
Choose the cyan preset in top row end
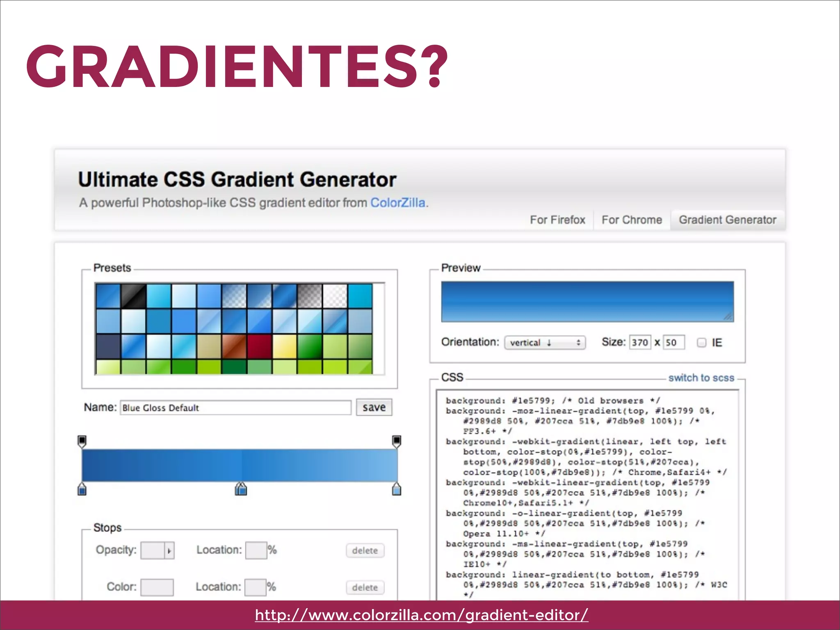(360, 296)
